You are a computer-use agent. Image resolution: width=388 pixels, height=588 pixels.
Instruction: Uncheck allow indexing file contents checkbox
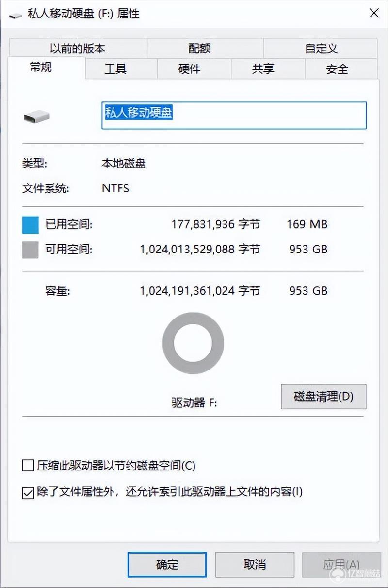tap(28, 492)
